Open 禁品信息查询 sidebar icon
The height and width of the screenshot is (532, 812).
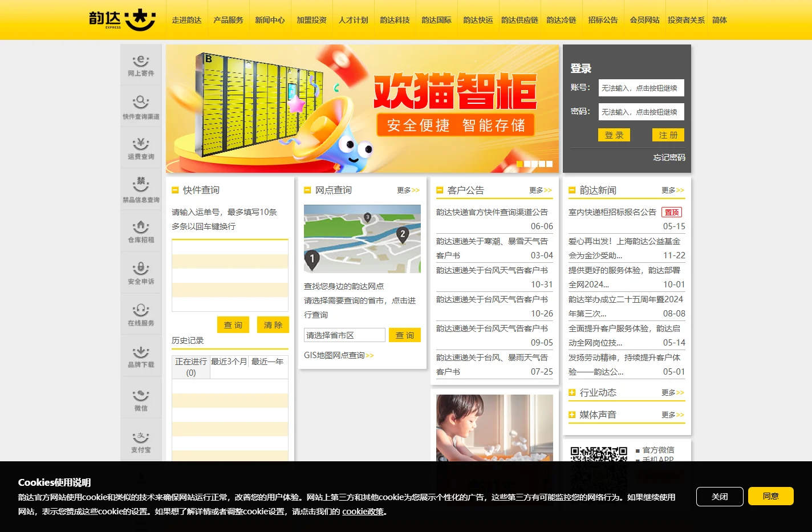point(141,189)
